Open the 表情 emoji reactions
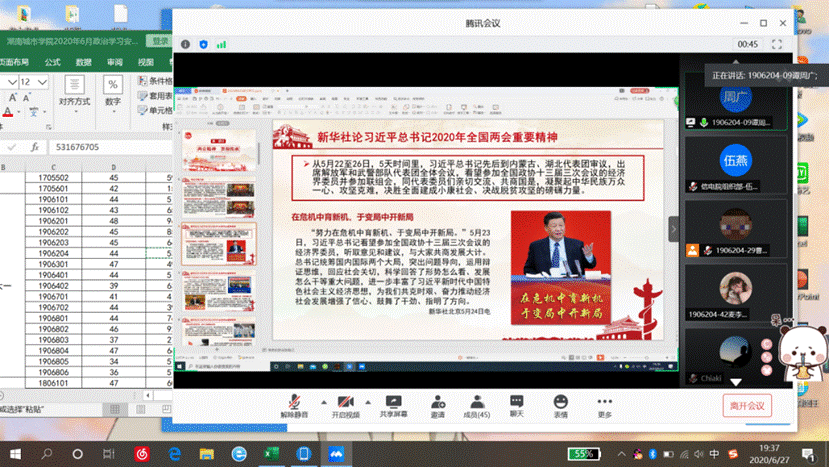829x467 pixels. click(x=560, y=400)
